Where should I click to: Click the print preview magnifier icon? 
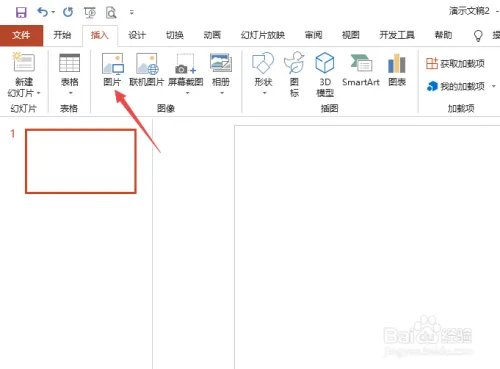[111, 13]
